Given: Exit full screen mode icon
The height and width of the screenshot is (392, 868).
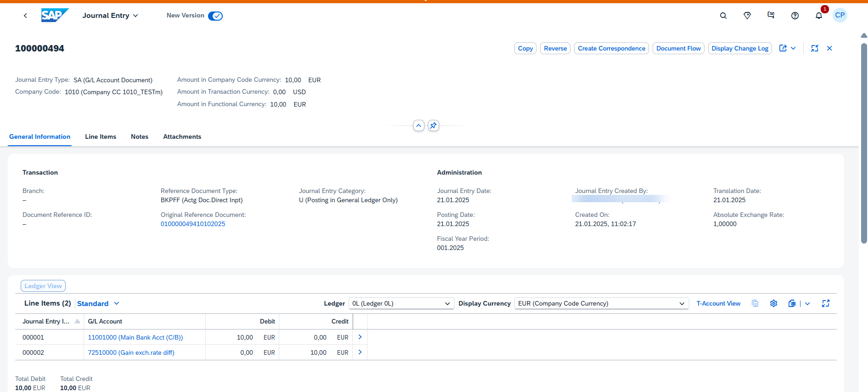Looking at the screenshot, I should pos(815,48).
